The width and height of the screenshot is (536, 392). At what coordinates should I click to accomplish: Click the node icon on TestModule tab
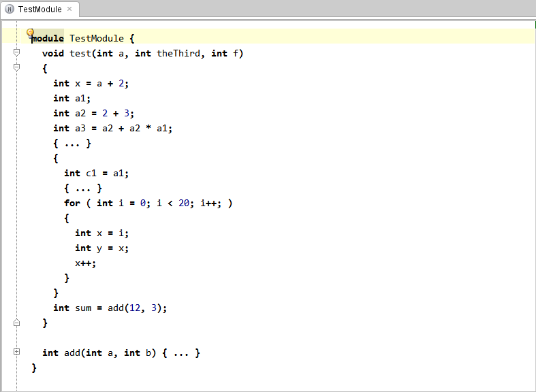coord(10,10)
